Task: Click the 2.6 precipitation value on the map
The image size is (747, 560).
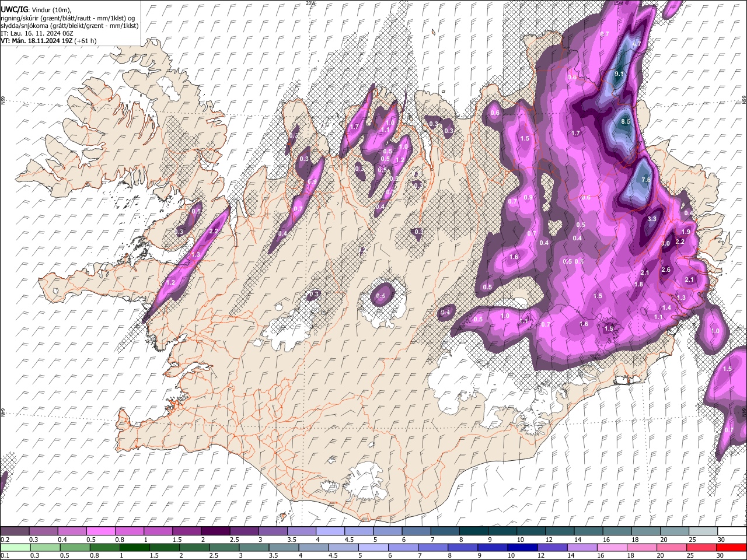Action: tap(666, 269)
